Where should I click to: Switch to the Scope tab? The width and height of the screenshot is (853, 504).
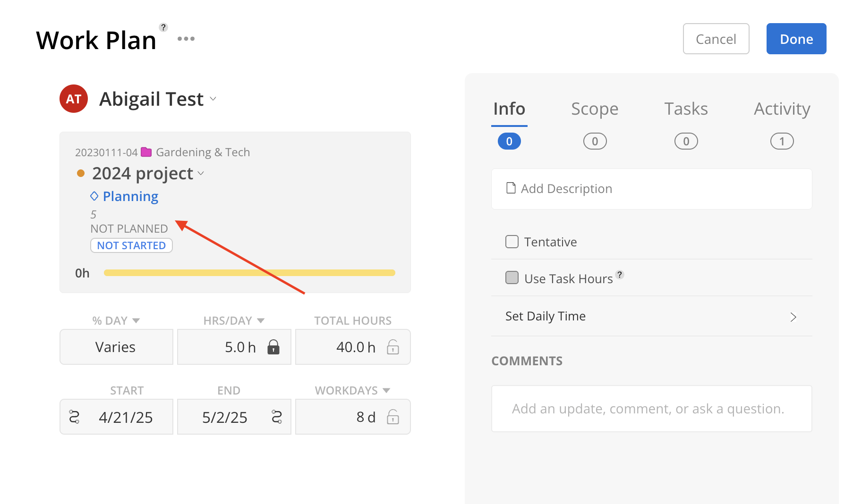(595, 109)
